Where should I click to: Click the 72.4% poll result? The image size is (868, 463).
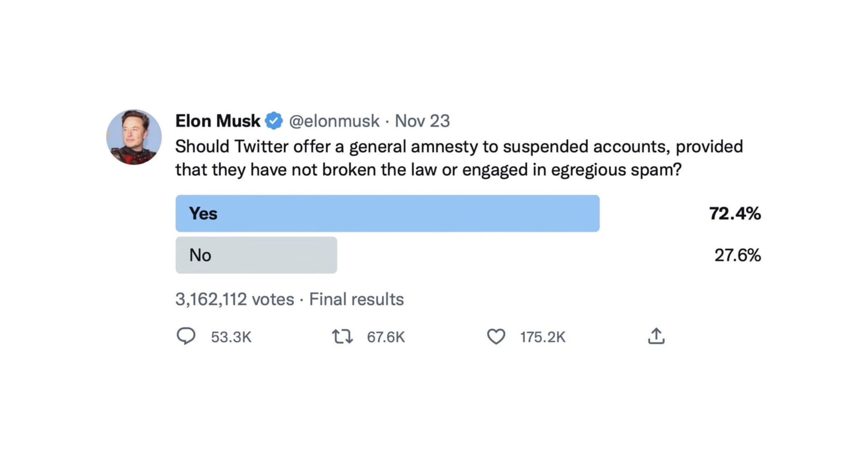coord(735,214)
